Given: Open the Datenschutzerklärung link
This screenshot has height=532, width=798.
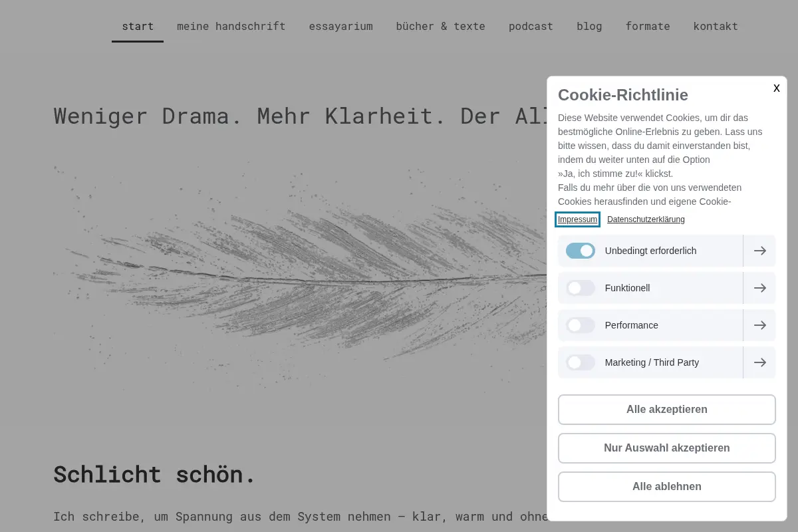Looking at the screenshot, I should (646, 219).
